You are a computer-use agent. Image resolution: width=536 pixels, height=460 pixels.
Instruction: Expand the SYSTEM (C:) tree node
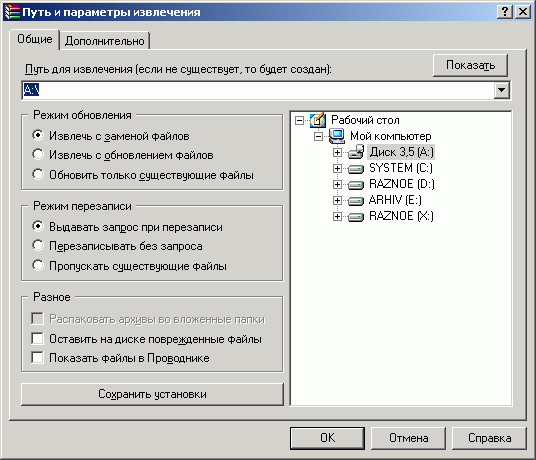pyautogui.click(x=337, y=168)
